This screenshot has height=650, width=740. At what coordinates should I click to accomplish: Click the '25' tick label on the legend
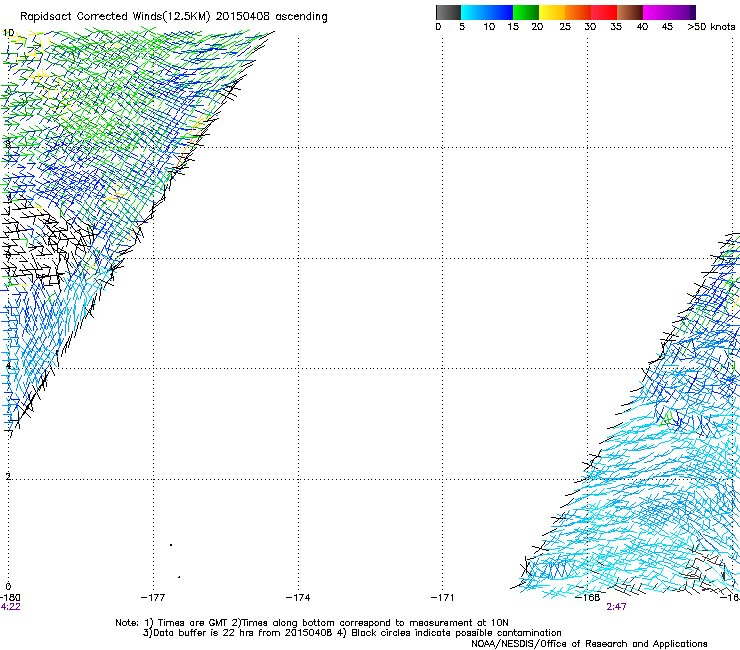565,27
